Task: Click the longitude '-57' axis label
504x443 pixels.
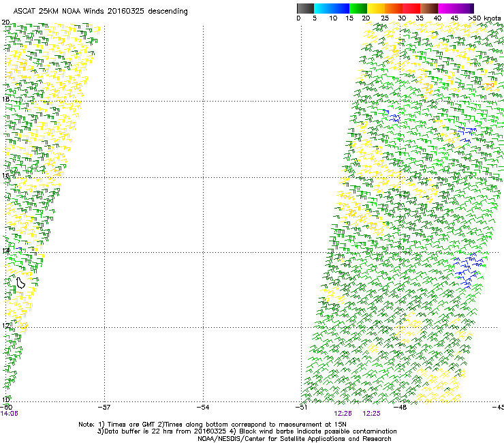Action: tap(104, 408)
